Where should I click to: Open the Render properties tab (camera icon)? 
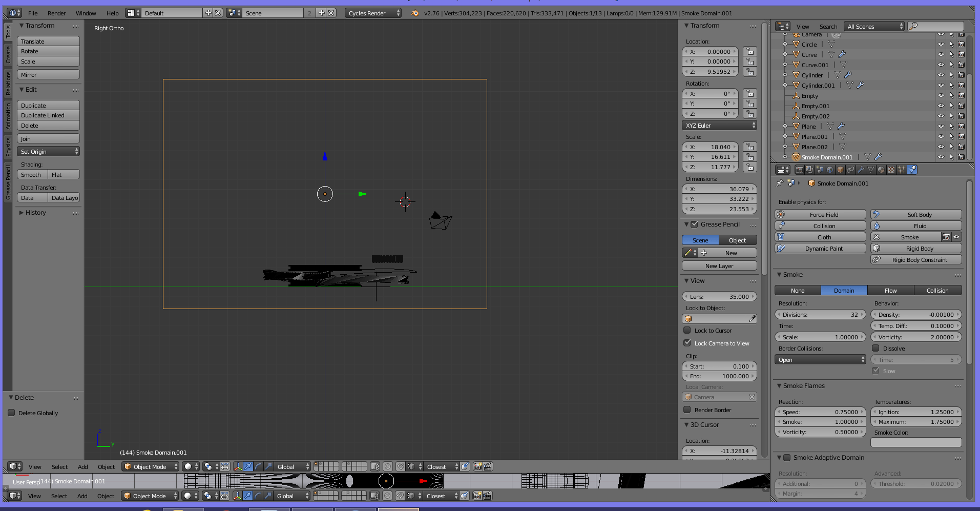(800, 170)
